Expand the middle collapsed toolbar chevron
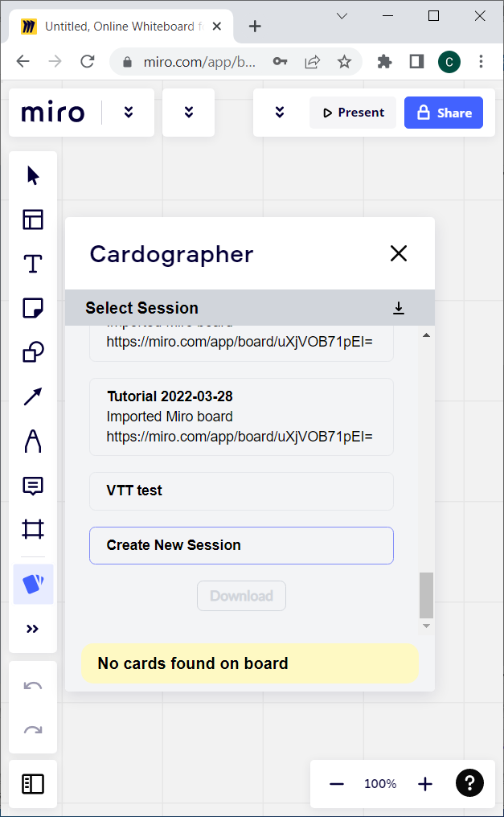Screen dimensions: 504x821 189,112
